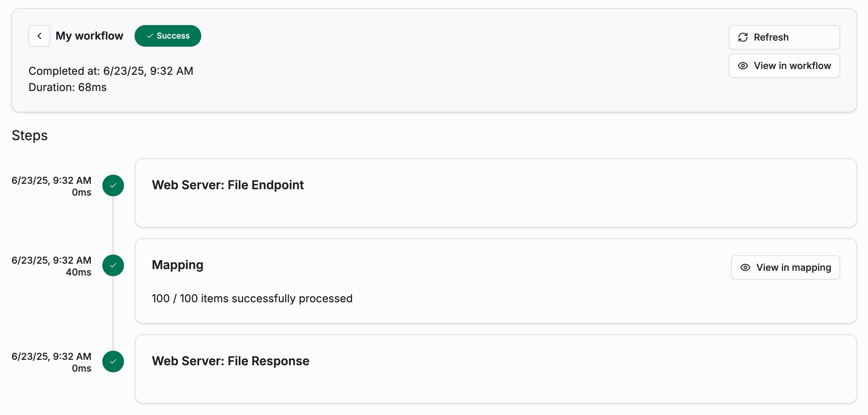Viewport: 868px width, 415px height.
Task: Click the Duration: 68ms text
Action: pos(67,87)
